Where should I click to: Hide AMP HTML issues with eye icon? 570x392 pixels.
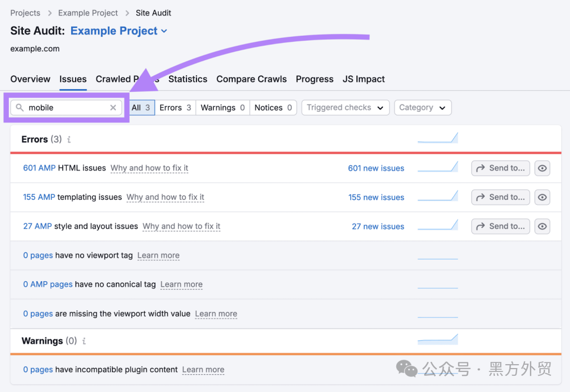pos(542,168)
